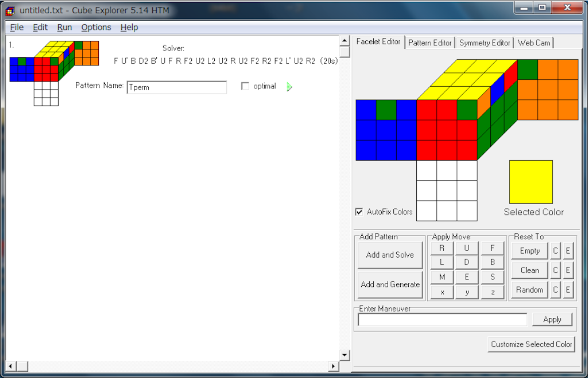Pick the yellow center facelet of the top face
The width and height of the screenshot is (588, 378).
467,79
